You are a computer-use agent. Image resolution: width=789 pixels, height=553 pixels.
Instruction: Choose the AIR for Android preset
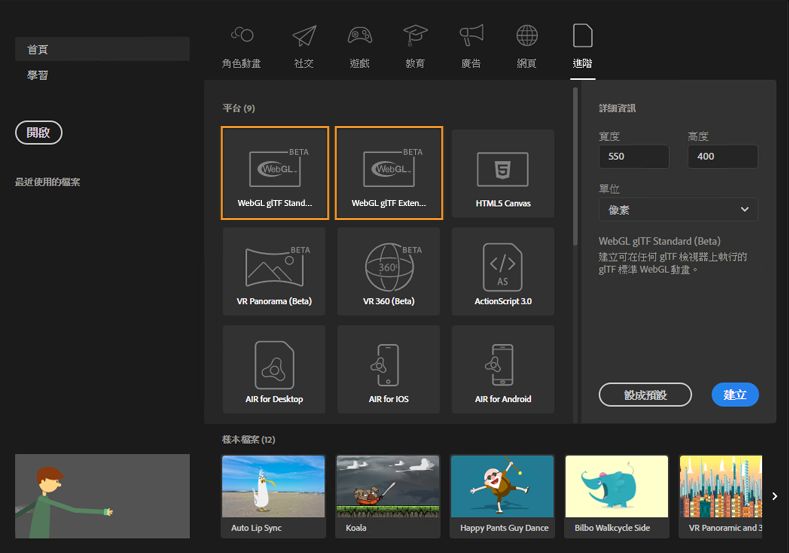pos(503,369)
